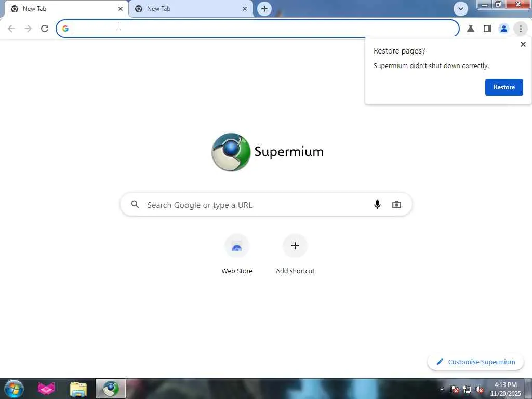Open a new tab with plus button

tap(264, 9)
